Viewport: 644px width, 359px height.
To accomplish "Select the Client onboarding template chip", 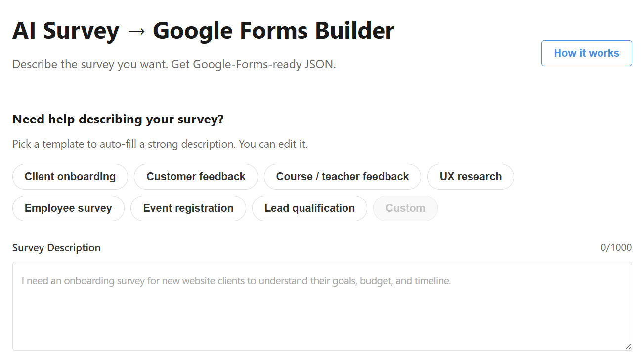I will point(70,176).
